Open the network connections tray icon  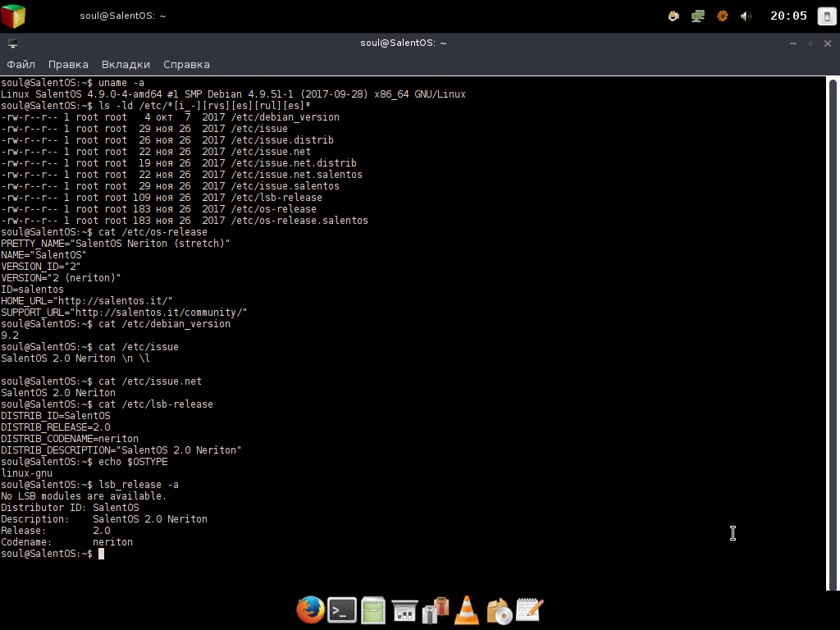click(x=697, y=16)
